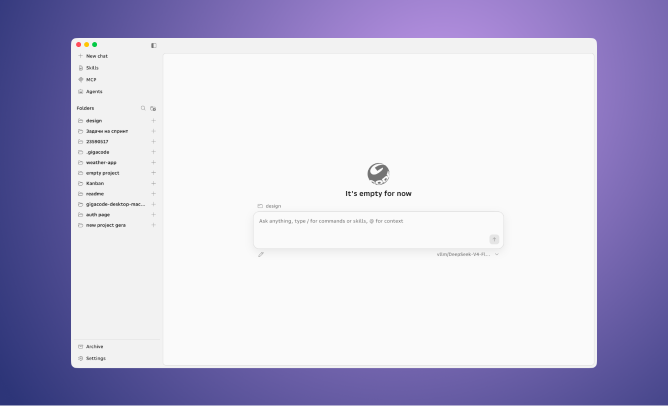
Task: Click the plus beside the .gigacode folder
Action: click(x=153, y=152)
